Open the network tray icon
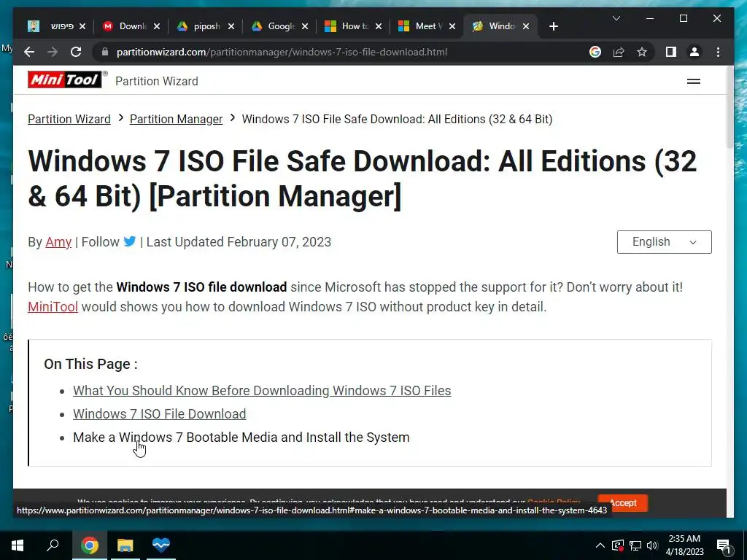 coord(635,545)
